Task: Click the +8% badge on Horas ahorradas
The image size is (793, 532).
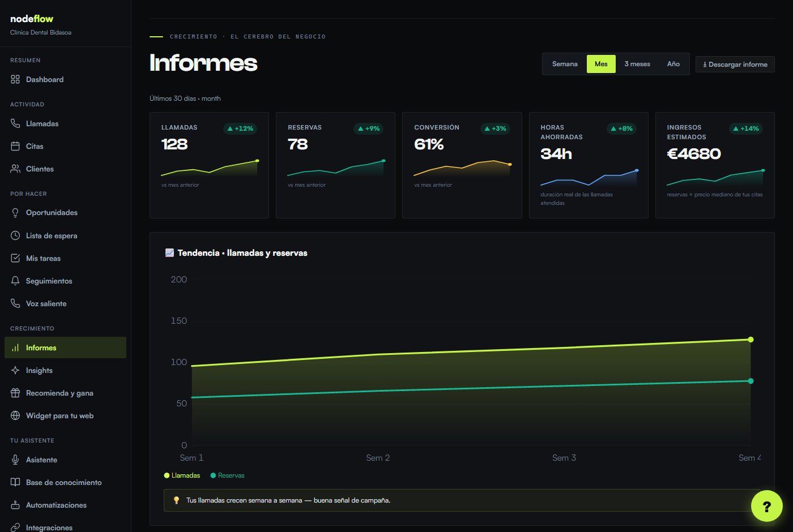Action: coord(621,128)
